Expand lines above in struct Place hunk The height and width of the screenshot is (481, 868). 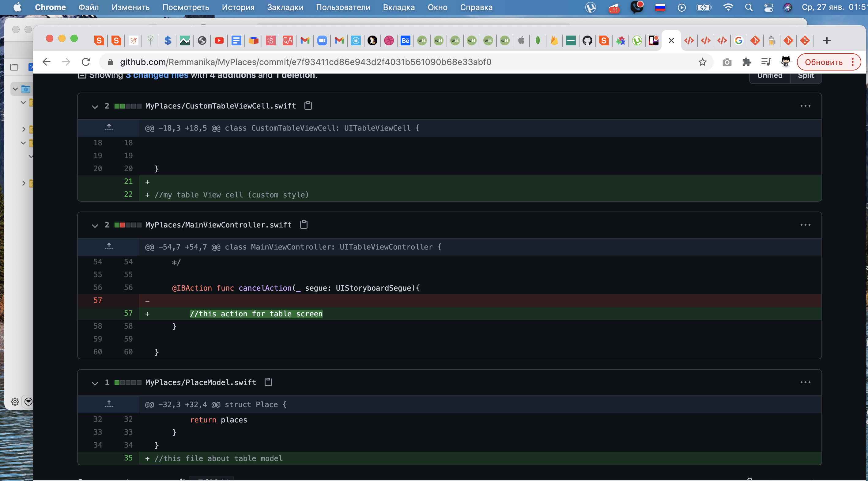(x=108, y=404)
